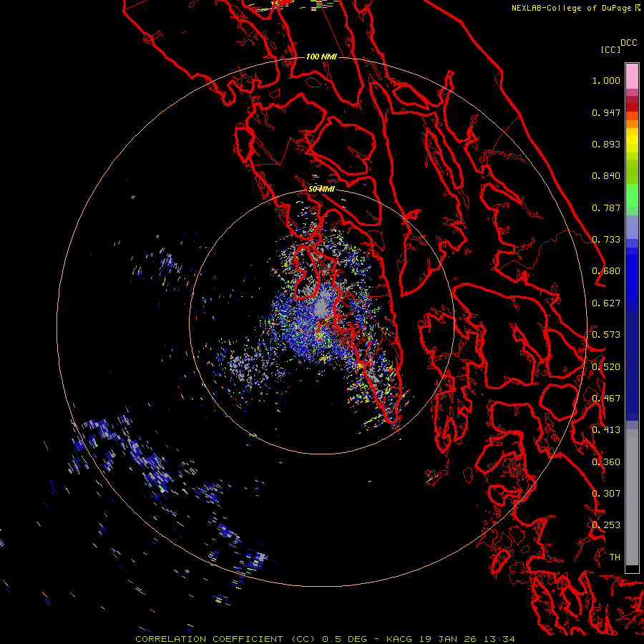Select the bright green band on the color scale

click(632, 195)
